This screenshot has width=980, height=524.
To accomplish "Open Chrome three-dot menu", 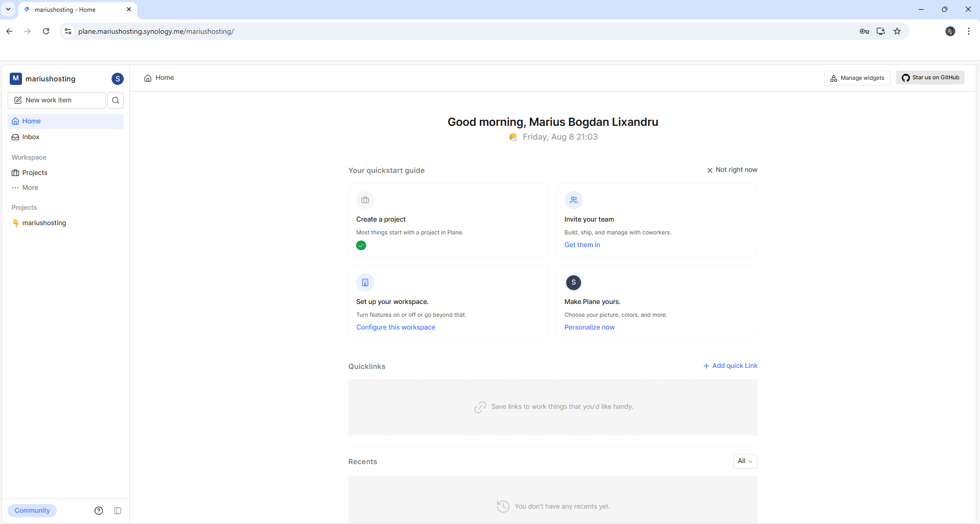I will (969, 31).
